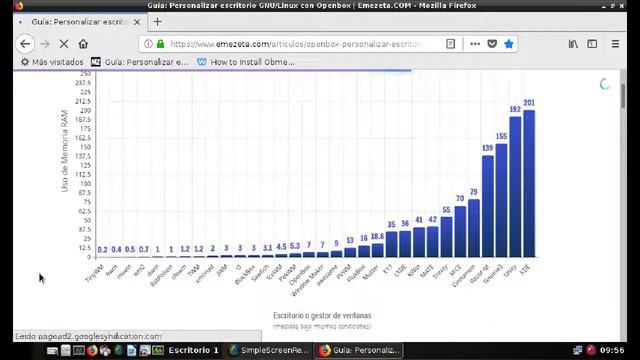Click the XFCE bar labeled 70
This screenshot has width=640, height=360.
tap(460, 231)
